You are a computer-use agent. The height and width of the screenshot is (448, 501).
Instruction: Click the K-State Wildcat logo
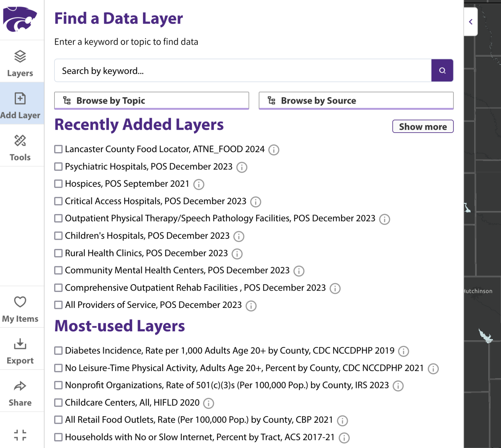[20, 19]
